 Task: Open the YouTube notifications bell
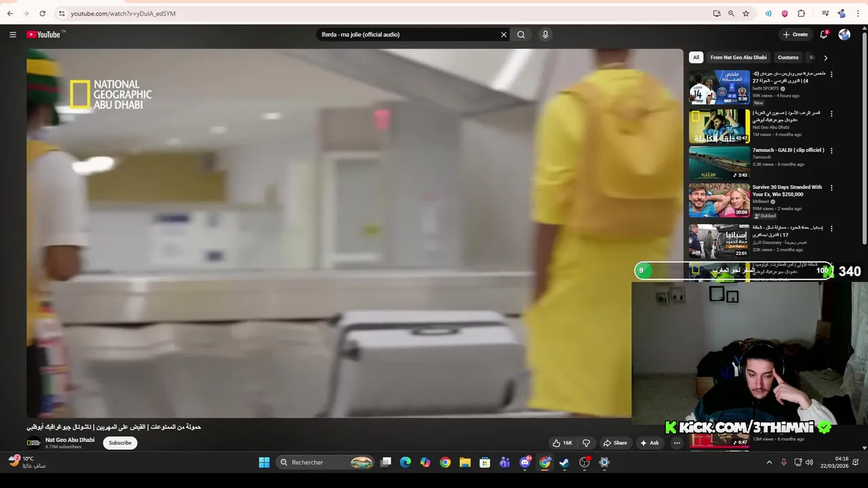824,35
